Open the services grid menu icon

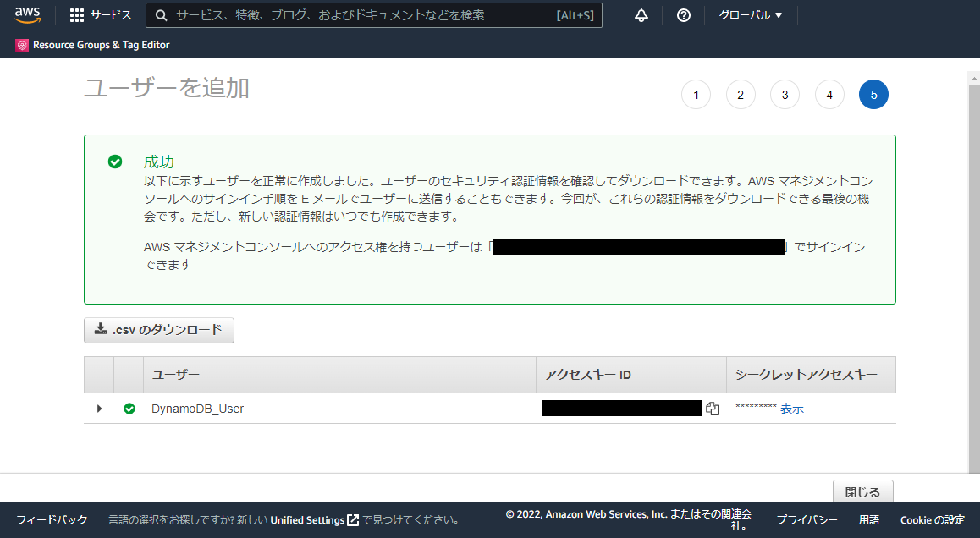coord(77,15)
